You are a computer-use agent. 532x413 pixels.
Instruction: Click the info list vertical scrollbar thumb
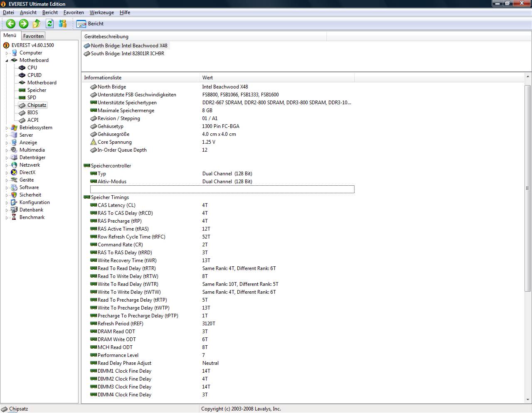pyautogui.click(x=528, y=188)
